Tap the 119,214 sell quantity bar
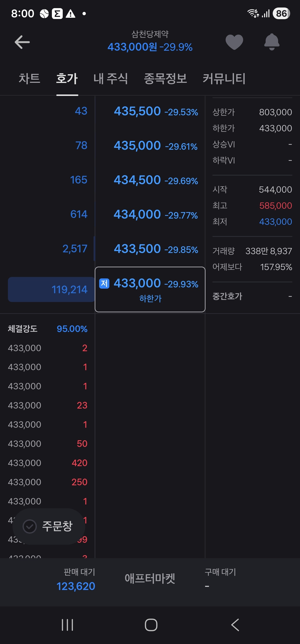 click(x=51, y=289)
